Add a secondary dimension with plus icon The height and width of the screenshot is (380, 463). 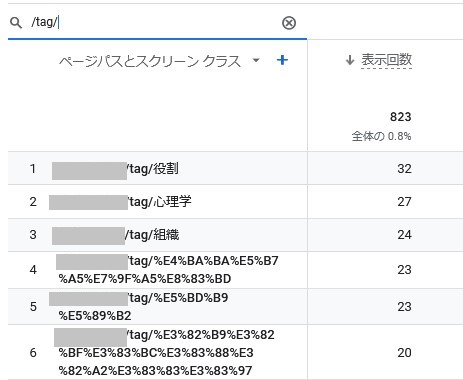tap(282, 60)
